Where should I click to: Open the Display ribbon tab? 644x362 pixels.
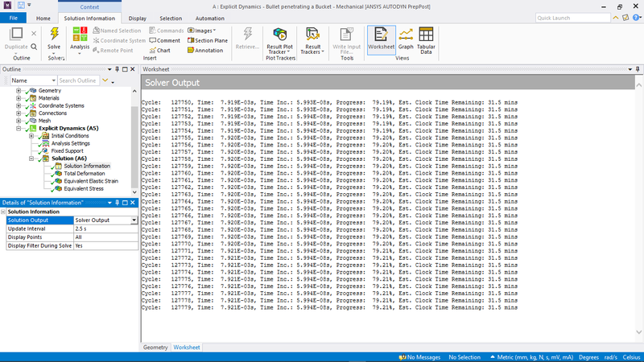pos(137,18)
